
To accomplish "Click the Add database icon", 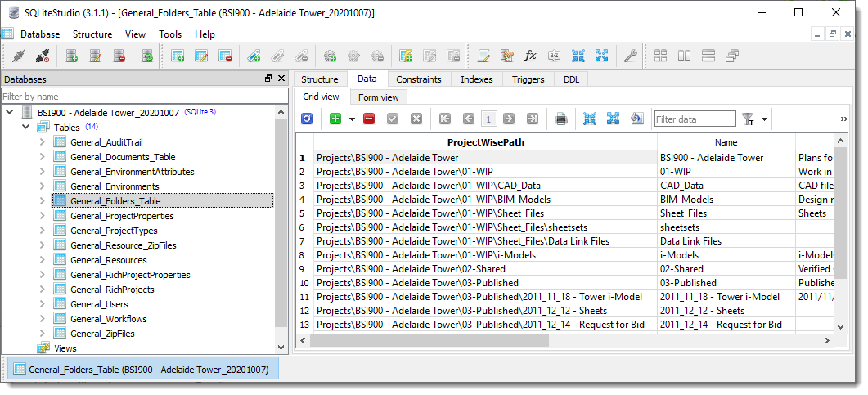I will tap(71, 56).
